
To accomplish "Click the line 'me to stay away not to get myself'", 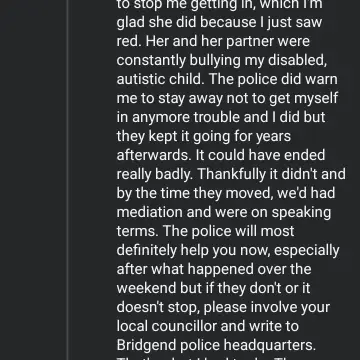I will click(227, 98).
